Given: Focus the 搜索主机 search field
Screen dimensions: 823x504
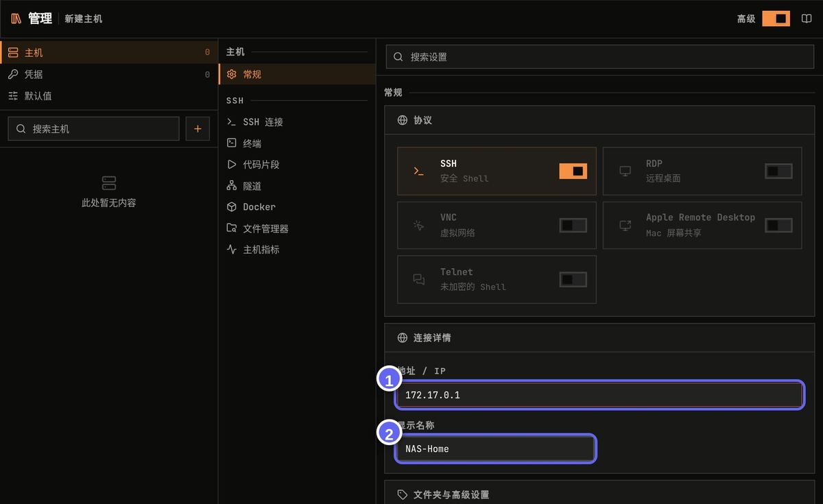Looking at the screenshot, I should pyautogui.click(x=93, y=129).
